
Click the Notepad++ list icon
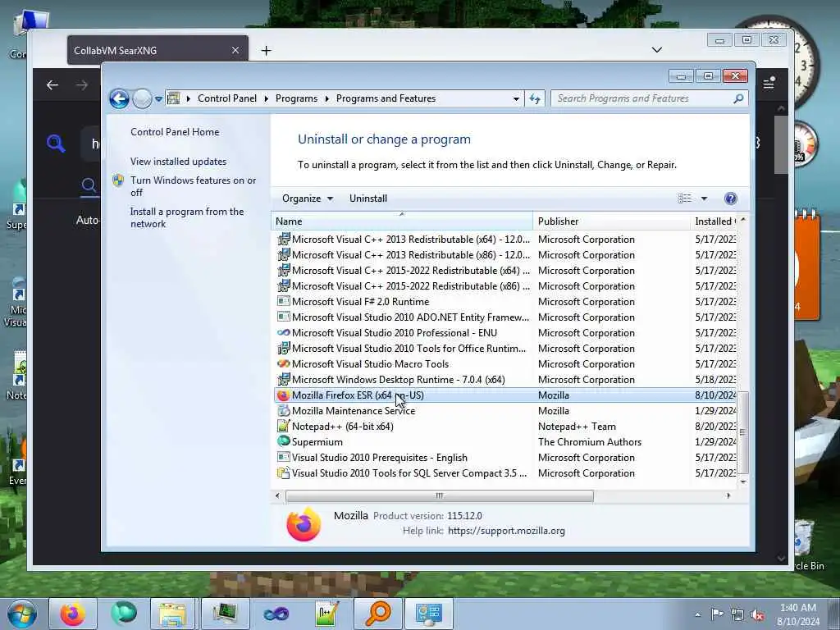pos(283,427)
